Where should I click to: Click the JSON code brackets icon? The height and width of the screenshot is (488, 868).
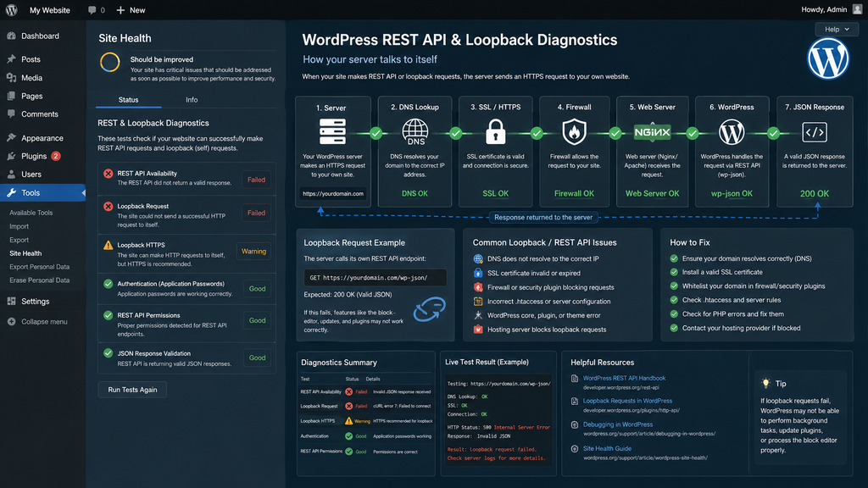815,132
